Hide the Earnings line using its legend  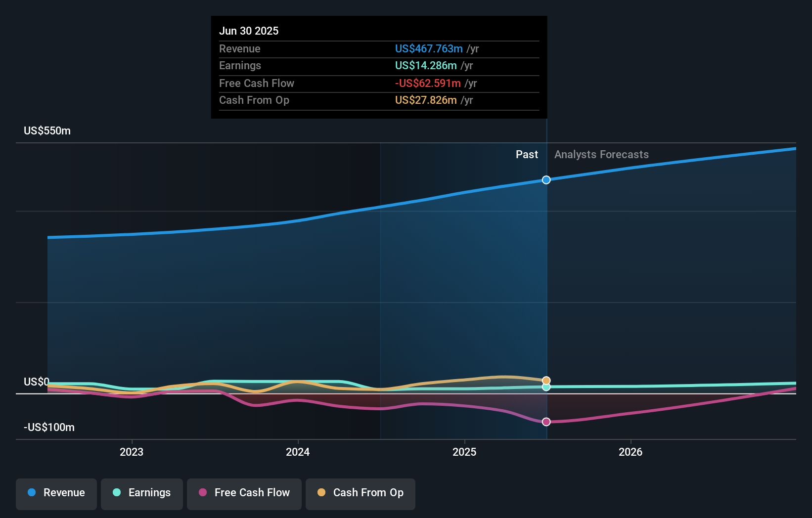point(142,494)
